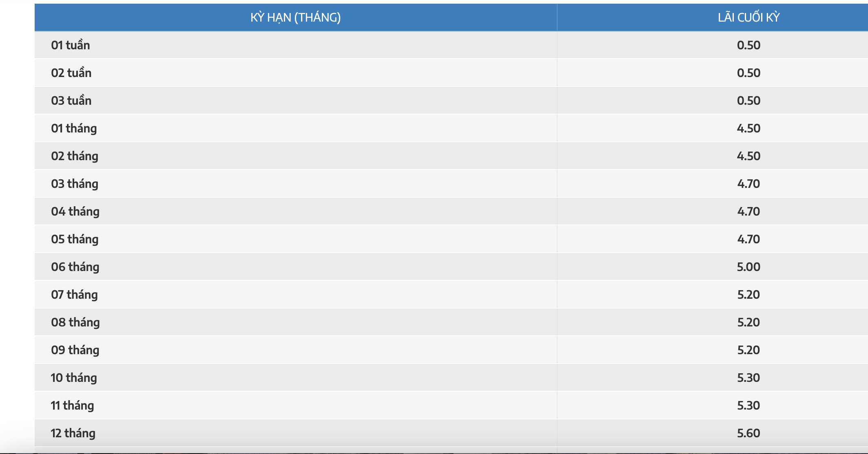Screen dimensions: 868x454
Task: Select the 01 tháng term row
Action: coord(451,128)
